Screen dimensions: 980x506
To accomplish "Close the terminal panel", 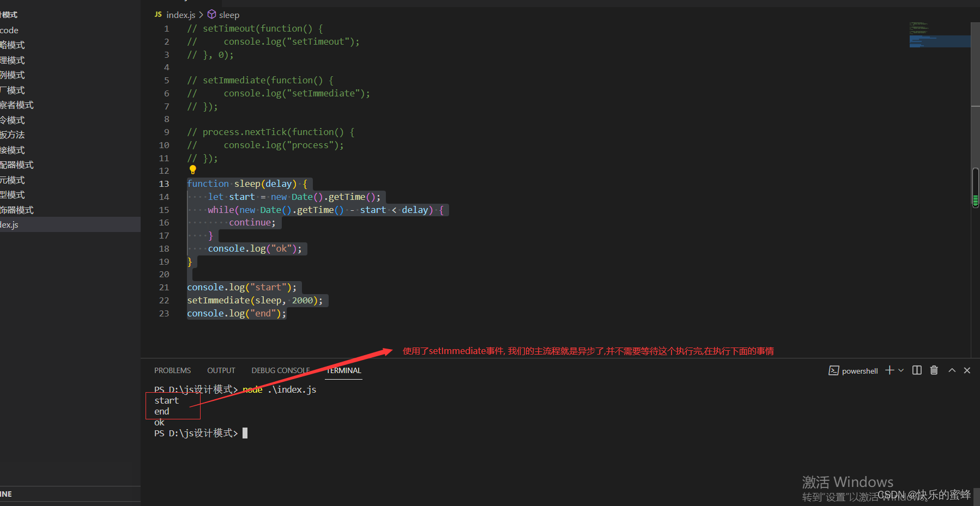I will pyautogui.click(x=967, y=370).
